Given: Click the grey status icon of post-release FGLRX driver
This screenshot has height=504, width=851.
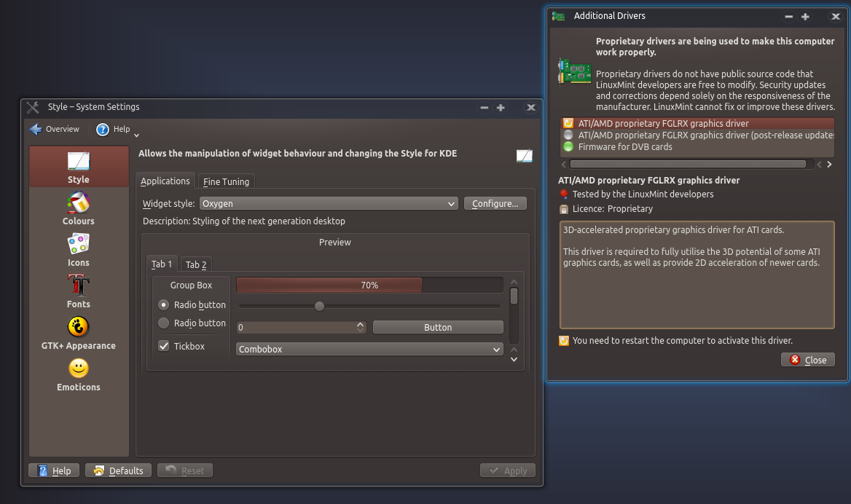Looking at the screenshot, I should point(568,135).
